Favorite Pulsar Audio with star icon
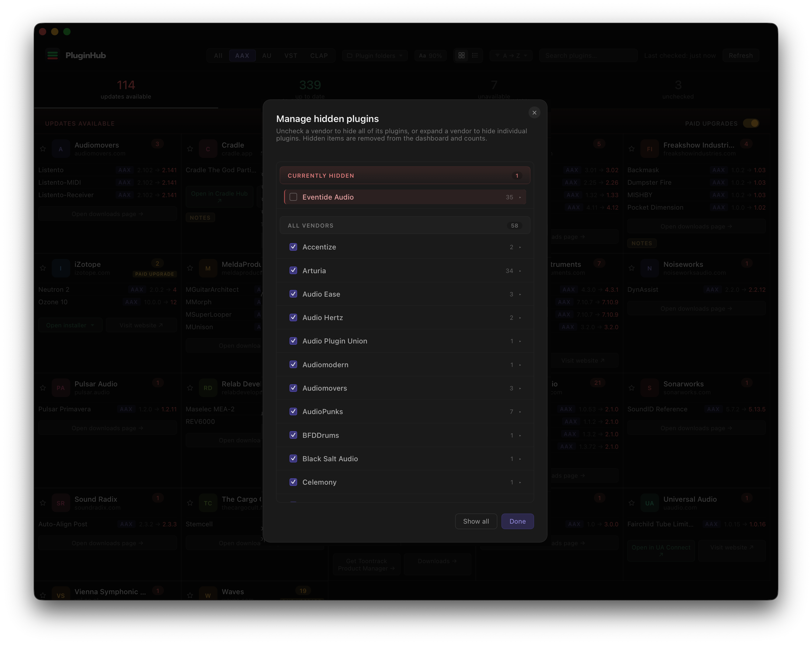 43,388
